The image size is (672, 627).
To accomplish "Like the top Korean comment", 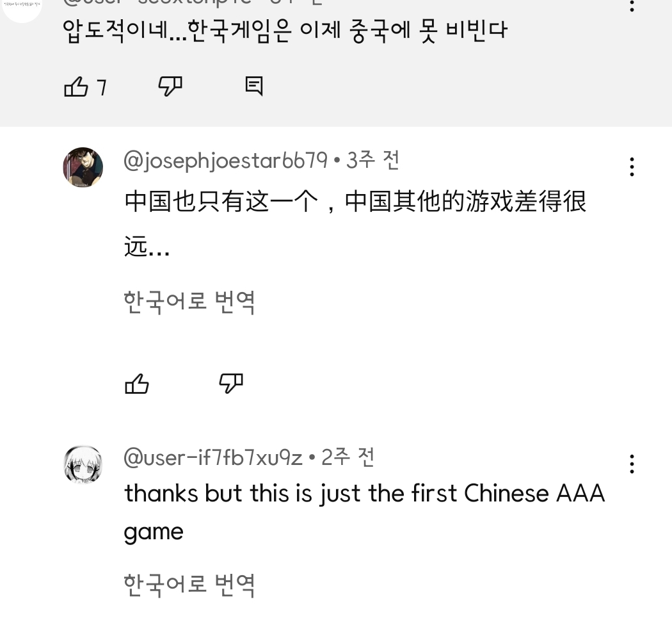I will (76, 86).
